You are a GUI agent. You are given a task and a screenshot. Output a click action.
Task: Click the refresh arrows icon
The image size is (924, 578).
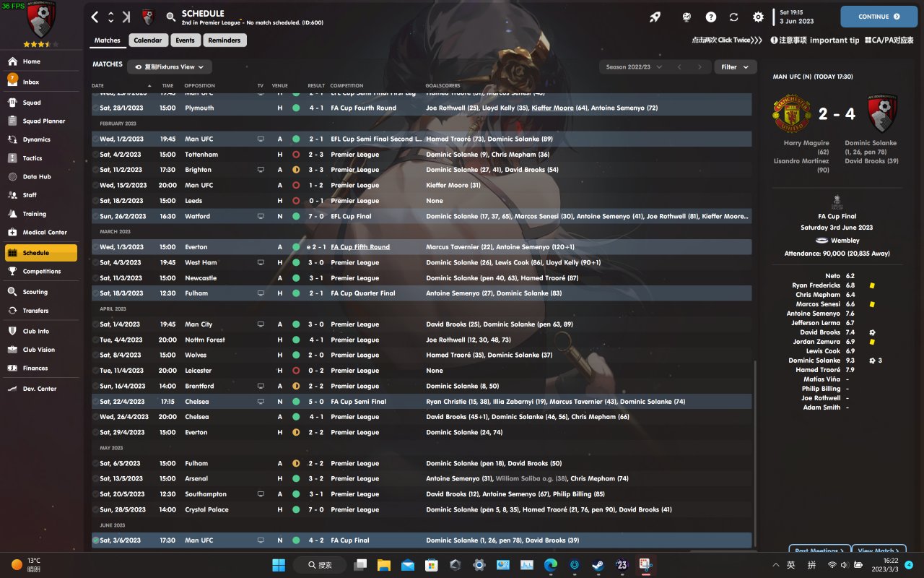[x=734, y=17]
